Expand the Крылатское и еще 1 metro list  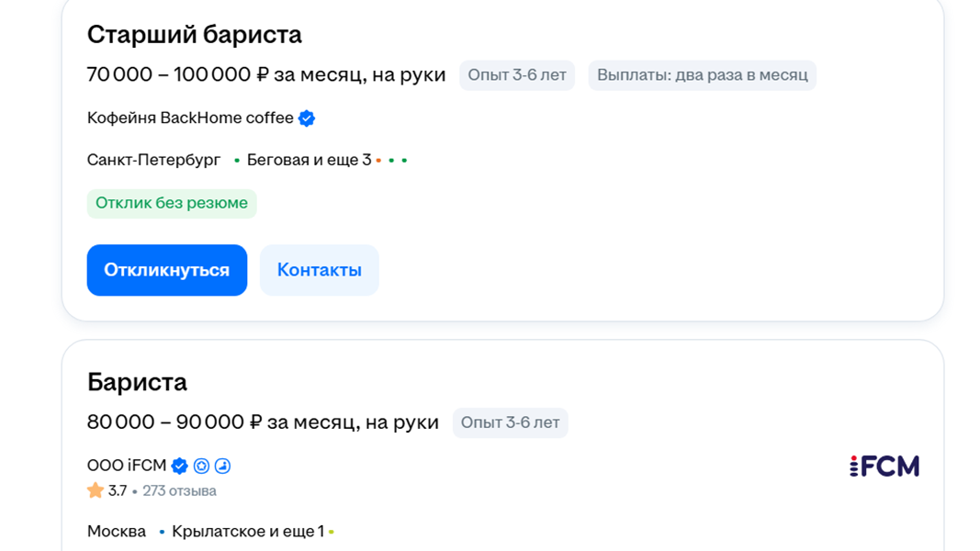tap(247, 532)
